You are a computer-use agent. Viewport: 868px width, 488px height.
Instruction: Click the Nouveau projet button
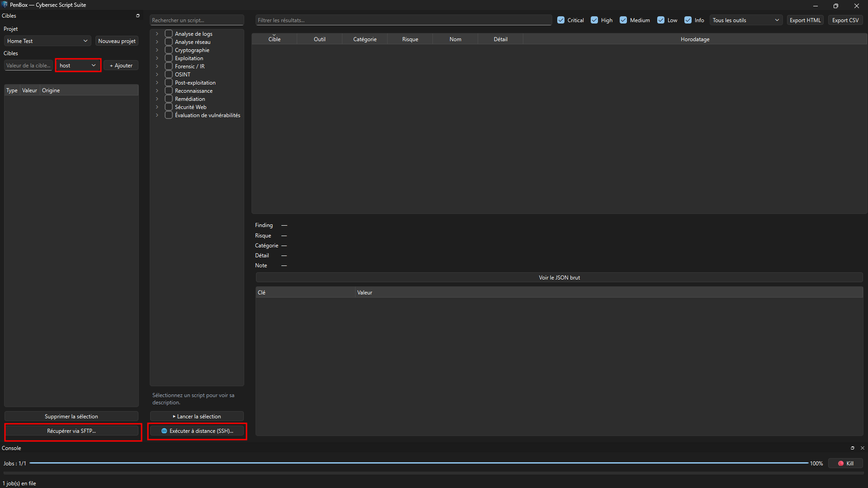coord(117,41)
